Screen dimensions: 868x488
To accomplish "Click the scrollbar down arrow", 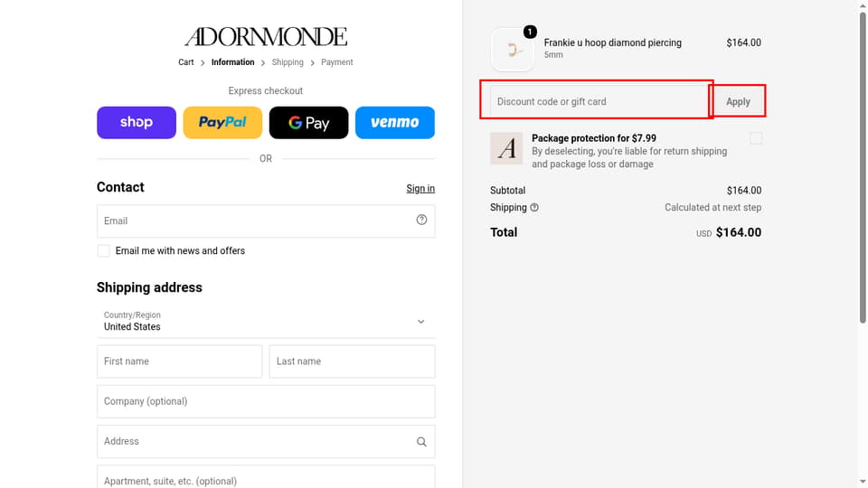I will click(x=863, y=482).
